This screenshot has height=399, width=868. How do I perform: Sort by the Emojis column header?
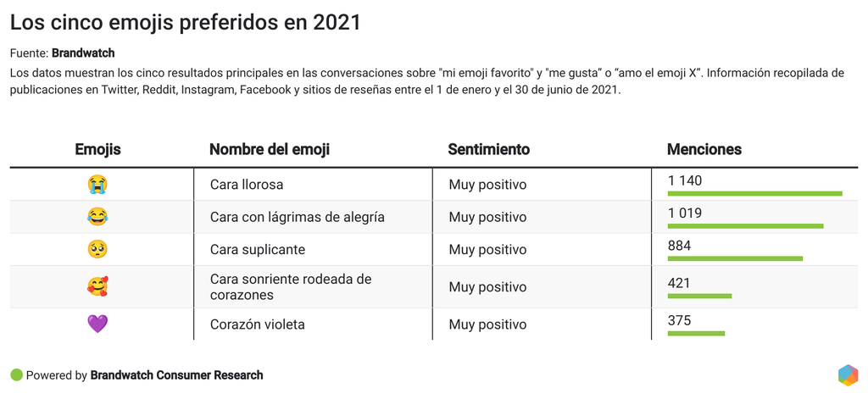tap(97, 150)
